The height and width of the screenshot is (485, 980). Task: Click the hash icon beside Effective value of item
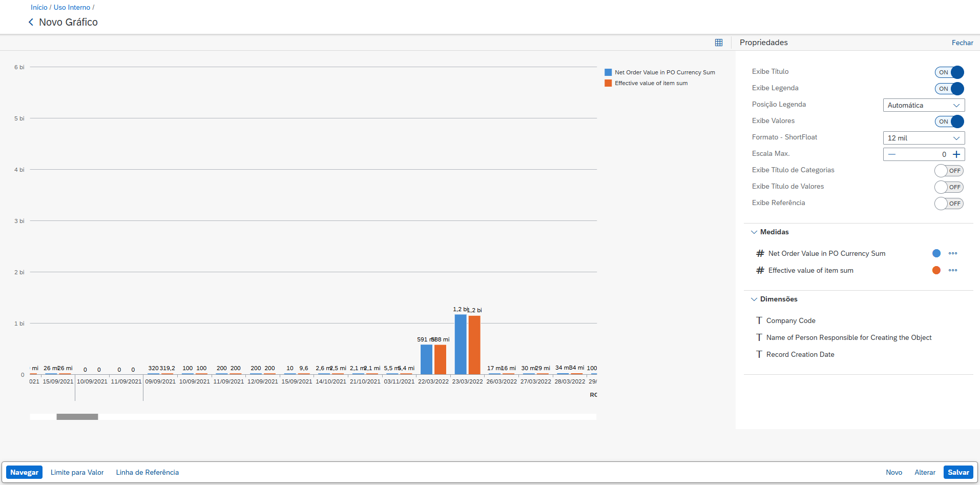pyautogui.click(x=760, y=270)
